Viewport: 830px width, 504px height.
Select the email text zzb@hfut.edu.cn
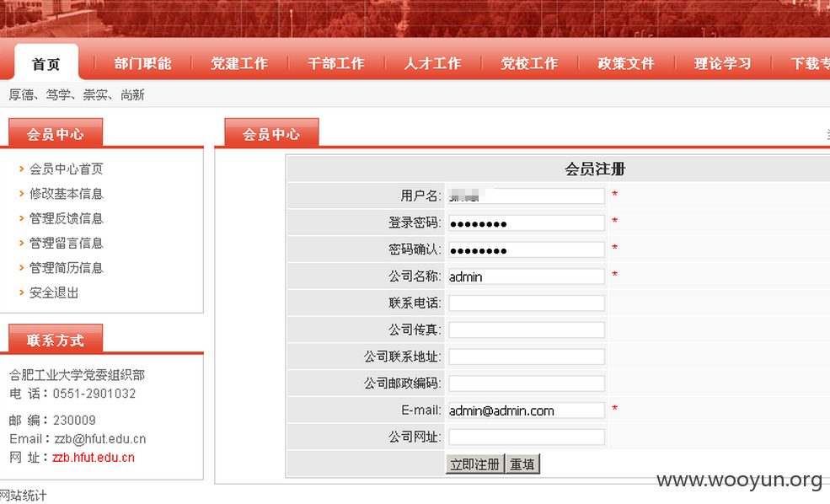pyautogui.click(x=100, y=439)
